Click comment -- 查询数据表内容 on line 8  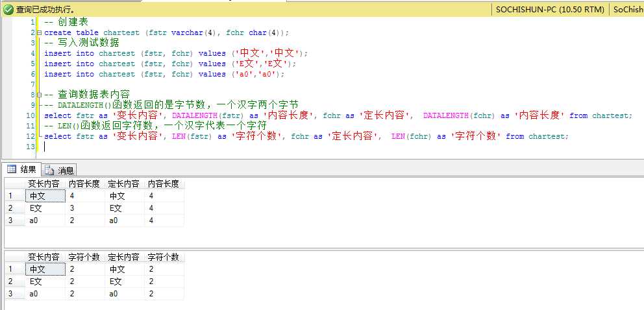[x=87, y=95]
